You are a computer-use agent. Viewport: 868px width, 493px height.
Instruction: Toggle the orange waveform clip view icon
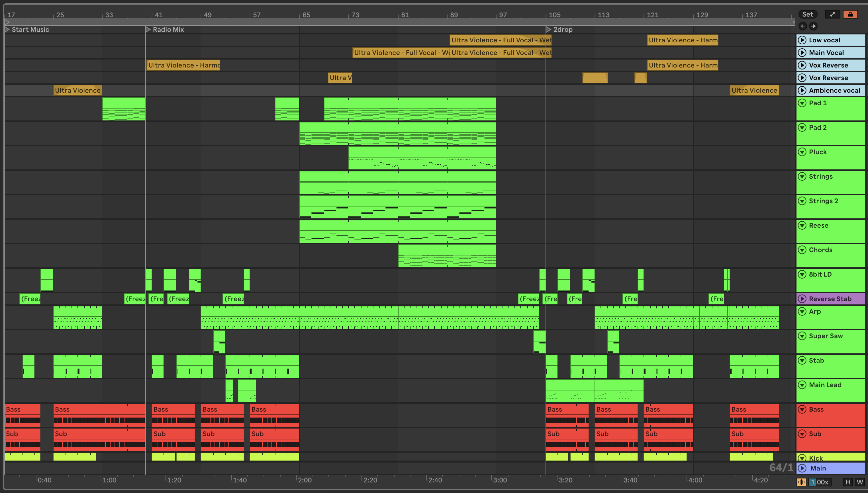801,482
